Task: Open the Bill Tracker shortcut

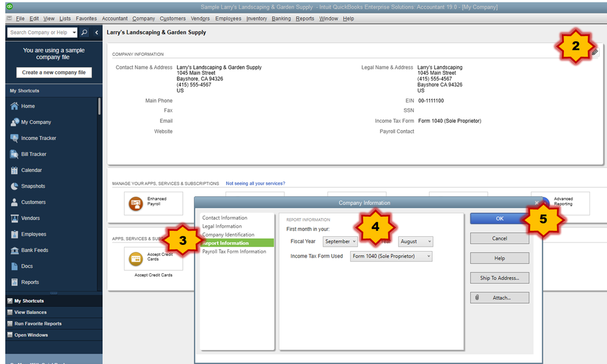Action: click(x=33, y=154)
